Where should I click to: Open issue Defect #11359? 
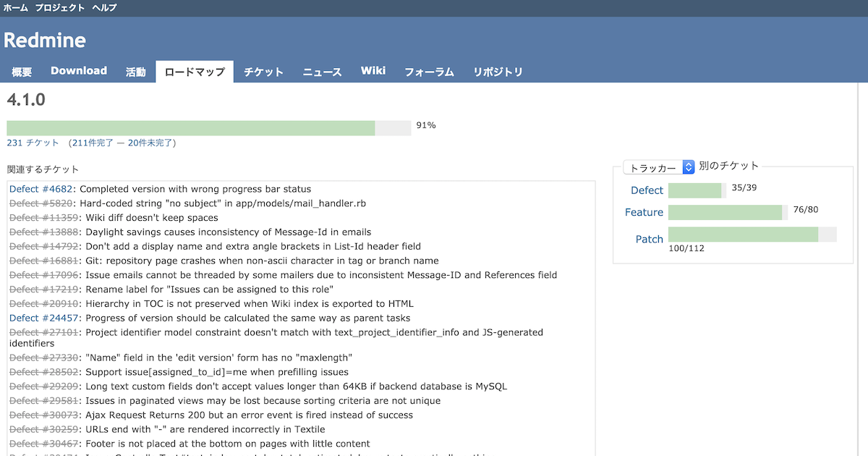[45, 218]
